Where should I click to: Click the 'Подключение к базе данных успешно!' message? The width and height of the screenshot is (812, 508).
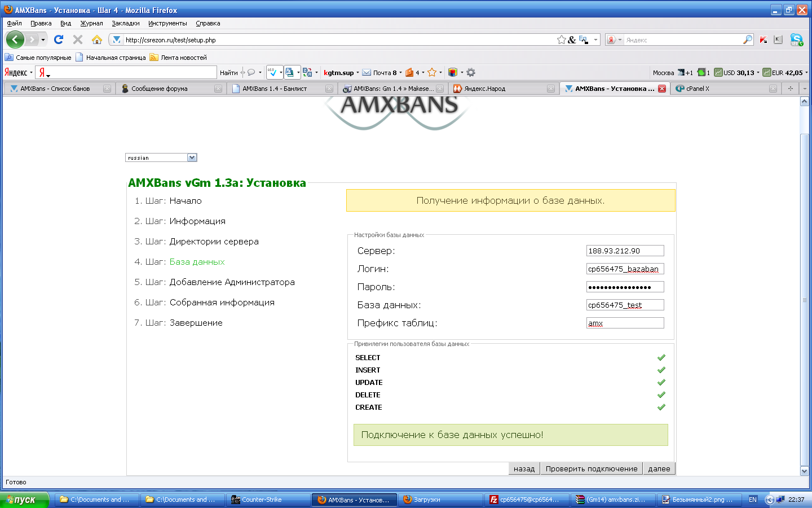pyautogui.click(x=511, y=435)
